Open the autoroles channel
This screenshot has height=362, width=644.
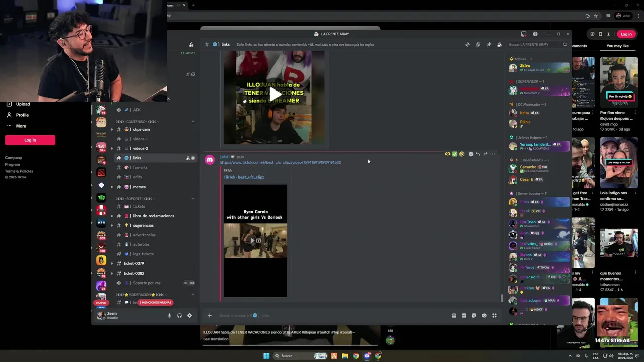pyautogui.click(x=155, y=244)
